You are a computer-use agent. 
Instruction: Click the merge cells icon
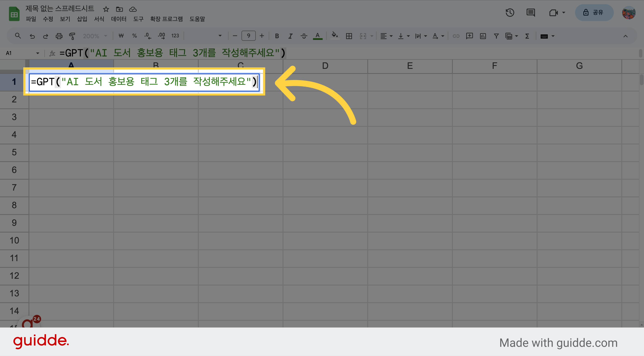(x=363, y=36)
